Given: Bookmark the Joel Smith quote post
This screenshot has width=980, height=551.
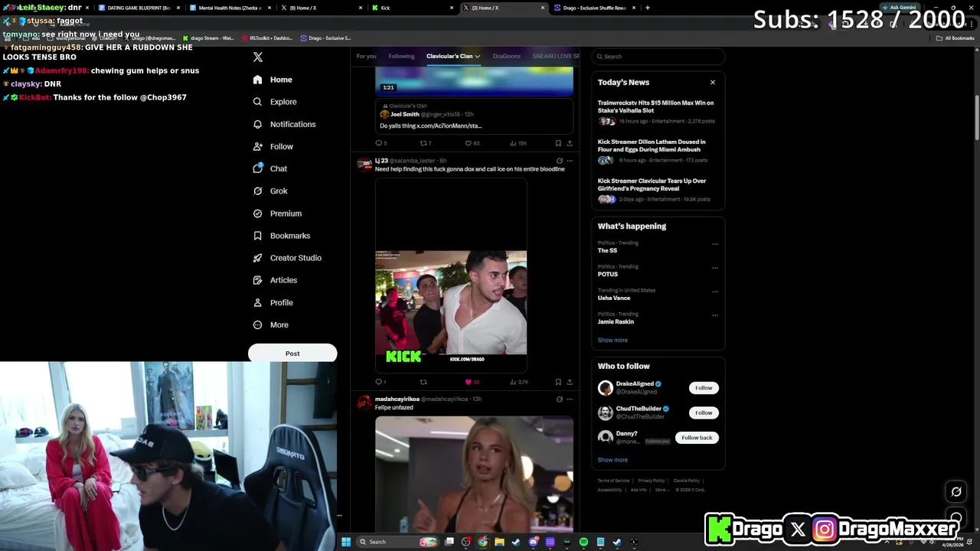Looking at the screenshot, I should pyautogui.click(x=558, y=143).
